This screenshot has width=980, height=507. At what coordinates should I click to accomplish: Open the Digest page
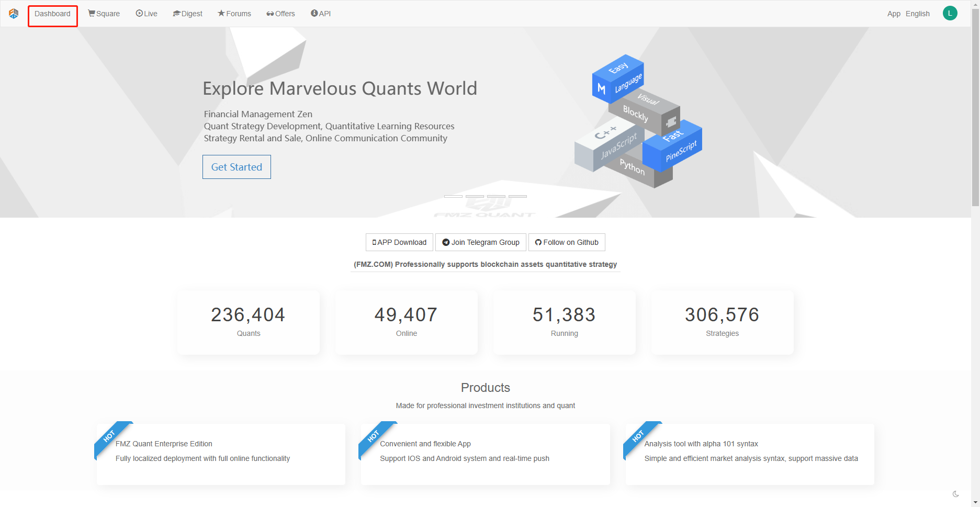187,14
